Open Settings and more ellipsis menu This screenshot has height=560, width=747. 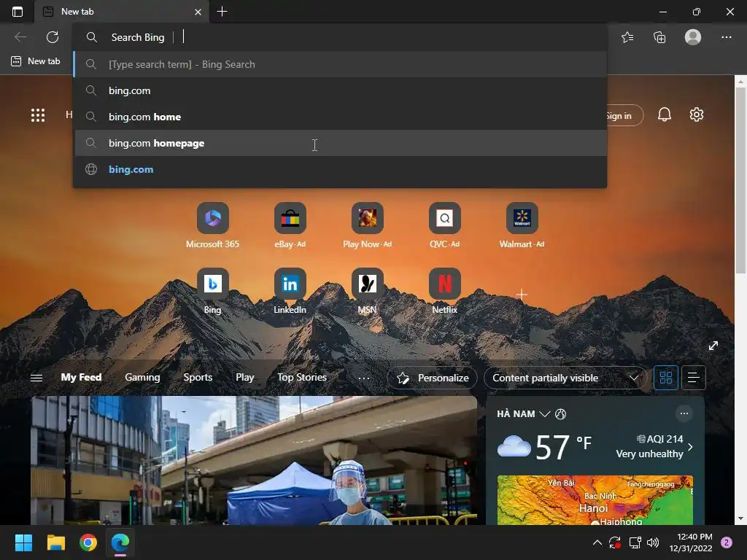click(x=726, y=37)
